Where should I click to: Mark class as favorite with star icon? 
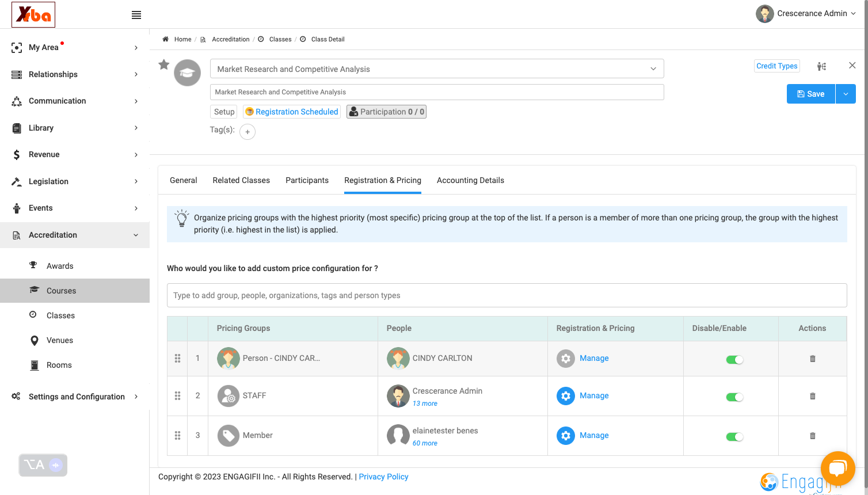click(x=164, y=64)
